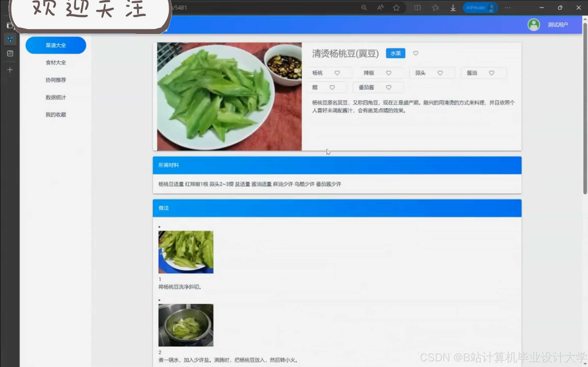Toggle the heart next to 杨桃 ingredient
Image resolution: width=588 pixels, height=367 pixels.
coord(337,73)
